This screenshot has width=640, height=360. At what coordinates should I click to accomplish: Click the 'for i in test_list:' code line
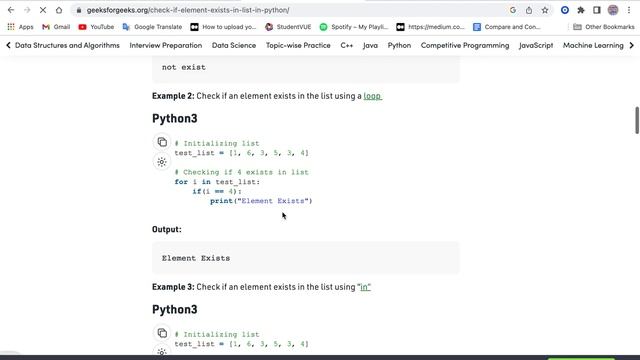(x=217, y=182)
